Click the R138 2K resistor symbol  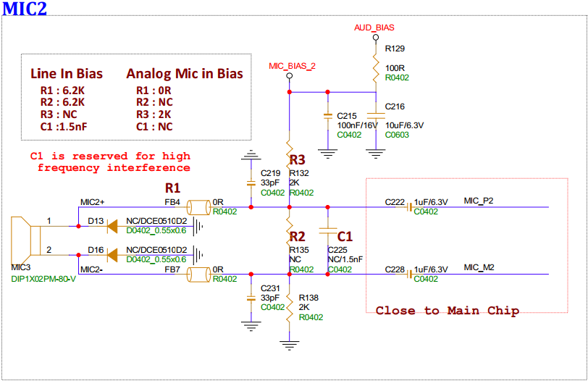[x=289, y=308]
